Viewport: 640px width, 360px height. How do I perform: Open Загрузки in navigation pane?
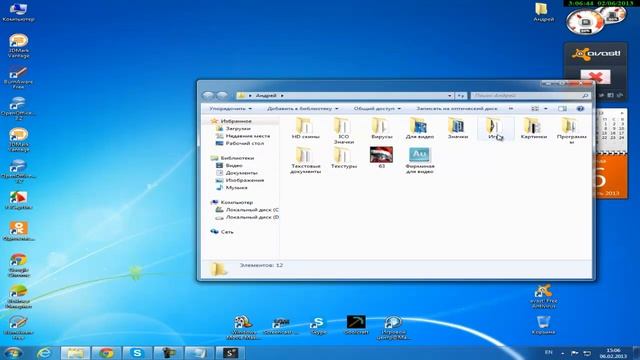click(x=238, y=129)
